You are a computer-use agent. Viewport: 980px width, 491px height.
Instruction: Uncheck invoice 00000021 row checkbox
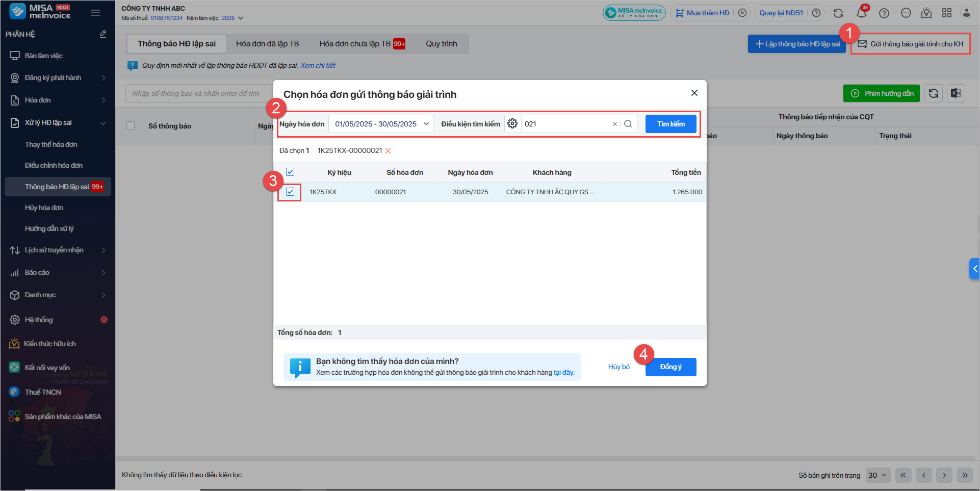pyautogui.click(x=290, y=192)
